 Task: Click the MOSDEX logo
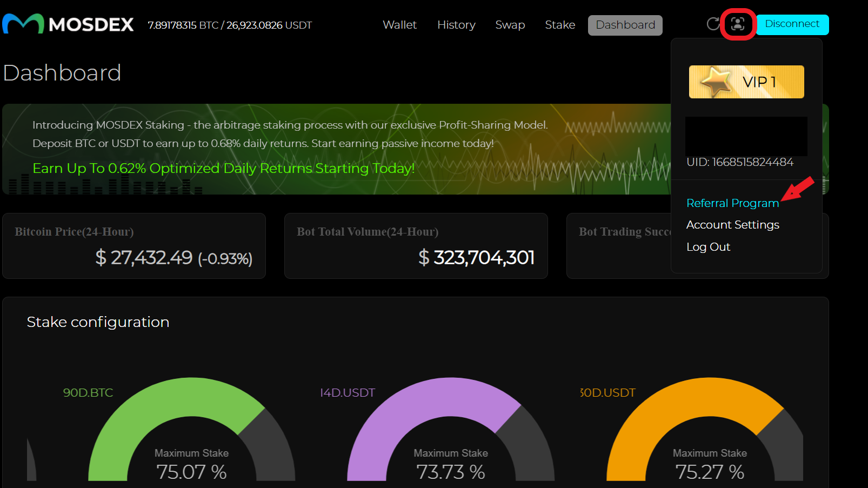pos(68,24)
